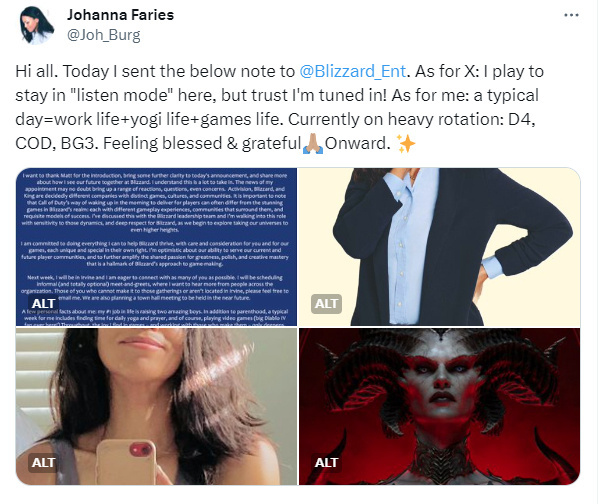Open the mirror selfie photo
This screenshot has width=616, height=504.
point(156,406)
